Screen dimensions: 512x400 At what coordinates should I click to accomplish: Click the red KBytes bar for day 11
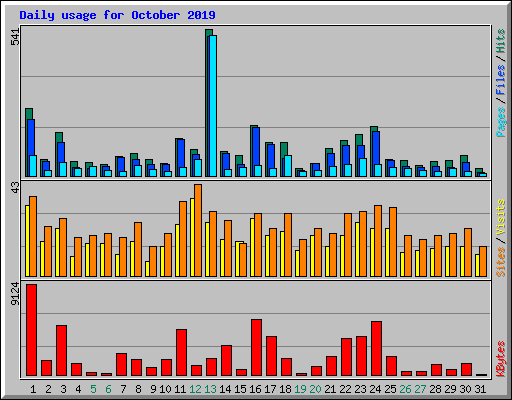point(181,353)
